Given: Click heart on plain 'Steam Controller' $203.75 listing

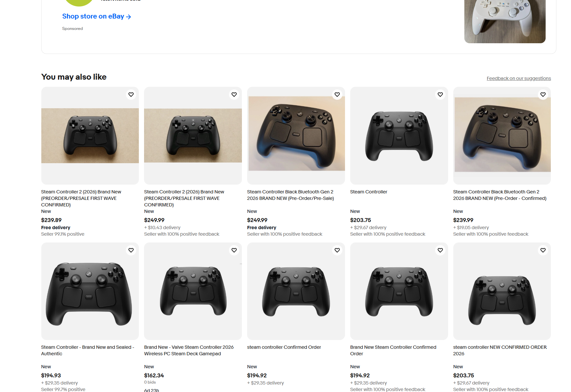Looking at the screenshot, I should point(440,95).
